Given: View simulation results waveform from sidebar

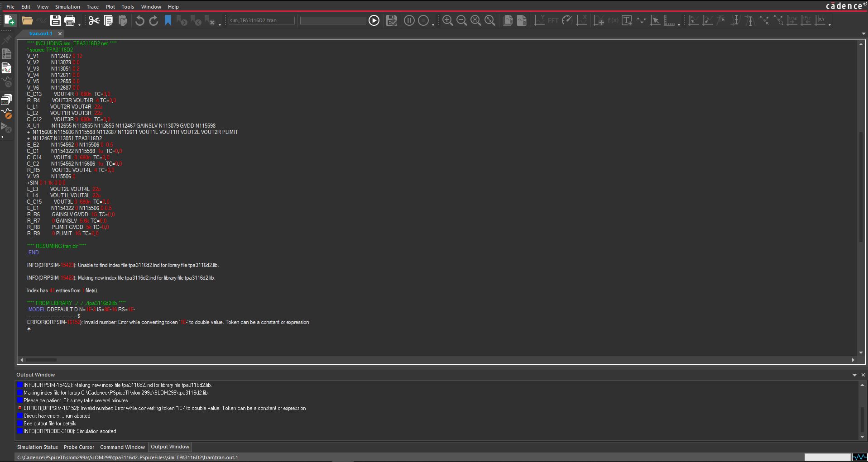Looking at the screenshot, I should (x=6, y=68).
